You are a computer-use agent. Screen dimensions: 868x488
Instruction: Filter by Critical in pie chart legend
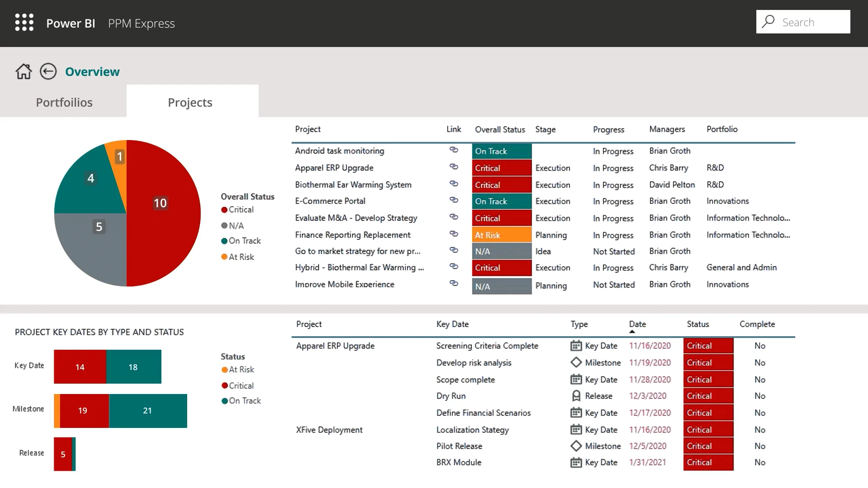tap(241, 210)
